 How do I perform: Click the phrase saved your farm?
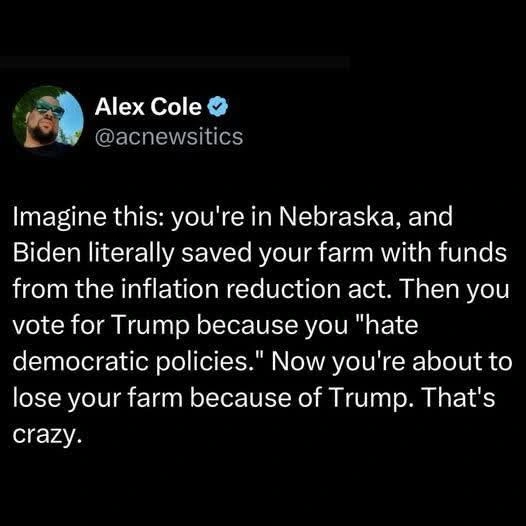pyautogui.click(x=277, y=253)
